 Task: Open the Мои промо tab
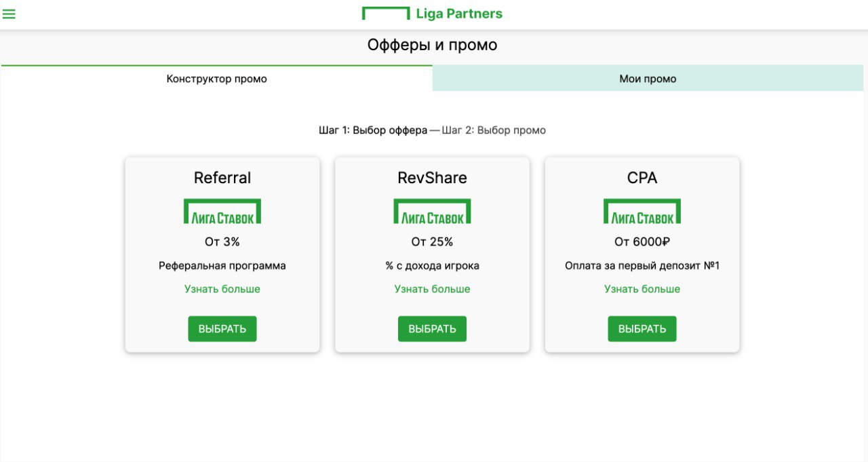tap(648, 79)
